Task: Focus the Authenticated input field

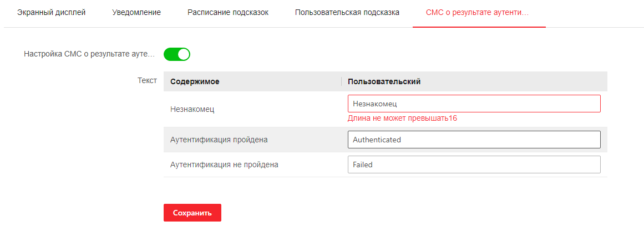Action: 474,140
